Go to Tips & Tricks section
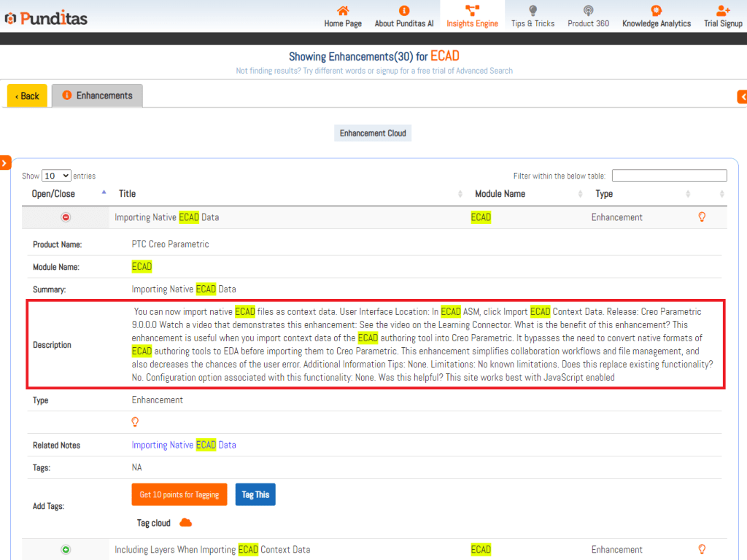The image size is (747, 560). pyautogui.click(x=533, y=16)
